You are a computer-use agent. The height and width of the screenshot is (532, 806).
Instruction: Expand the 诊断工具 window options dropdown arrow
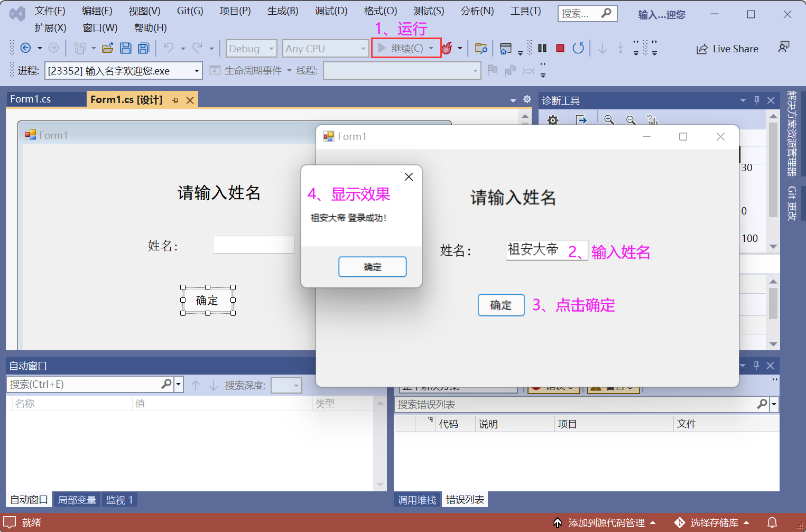(743, 100)
